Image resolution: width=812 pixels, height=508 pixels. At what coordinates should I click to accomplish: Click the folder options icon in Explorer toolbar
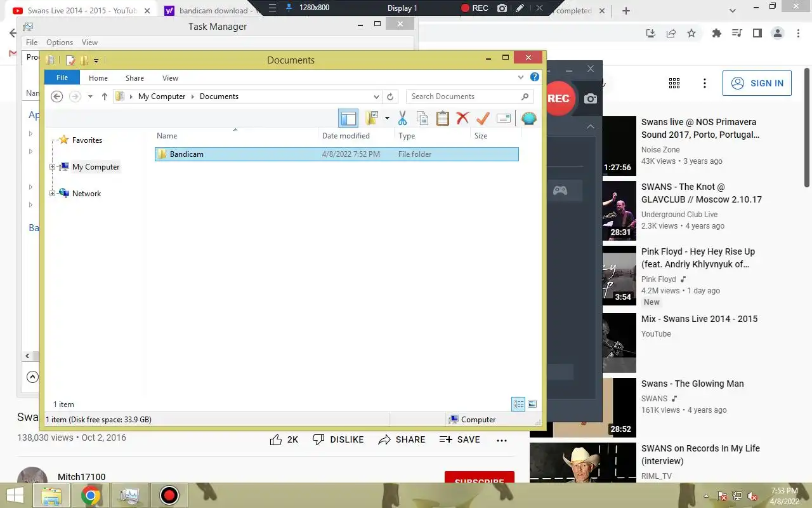tap(372, 118)
